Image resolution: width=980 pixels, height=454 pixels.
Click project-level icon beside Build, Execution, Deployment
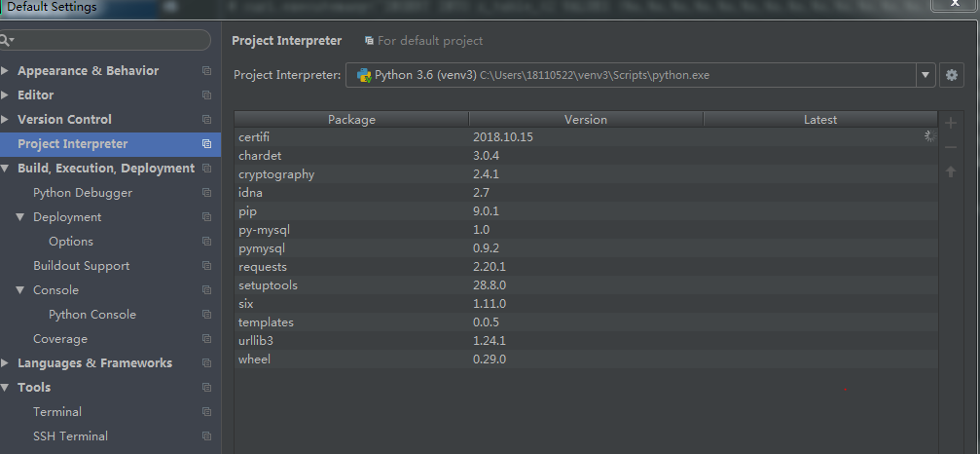207,169
